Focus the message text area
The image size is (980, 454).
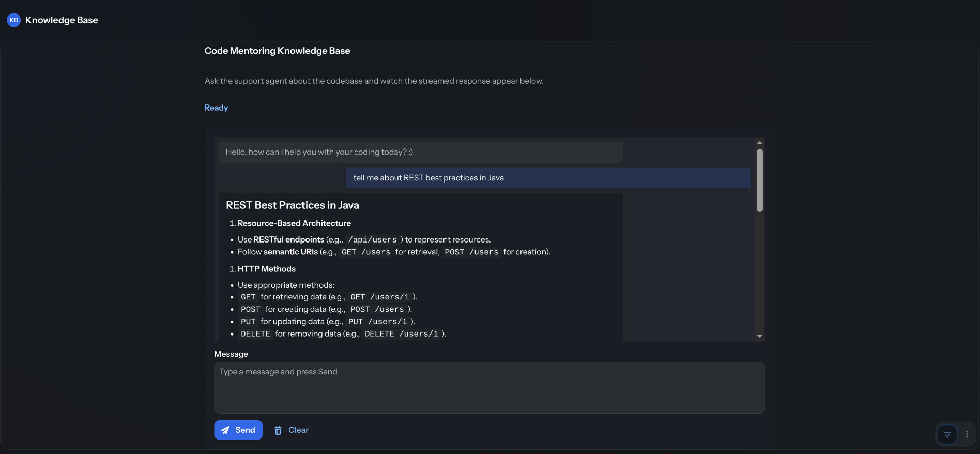tap(489, 388)
